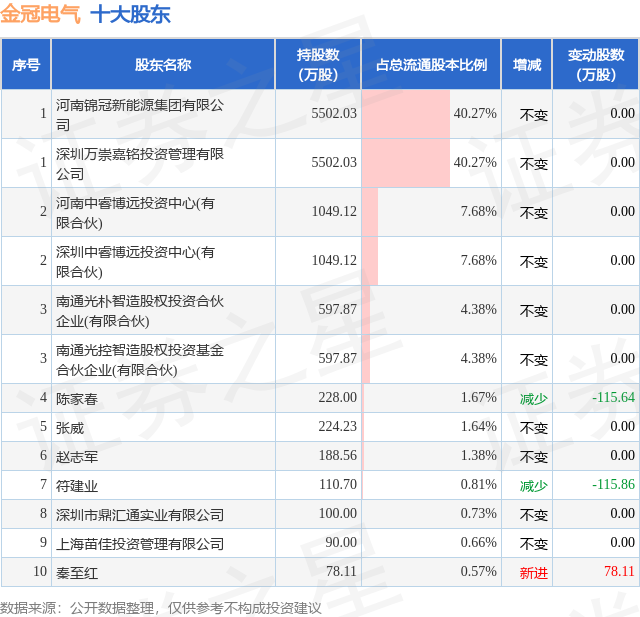The height and width of the screenshot is (617, 640).
Task: Click the red 新进 status for 秦至红
Action: pos(533,573)
